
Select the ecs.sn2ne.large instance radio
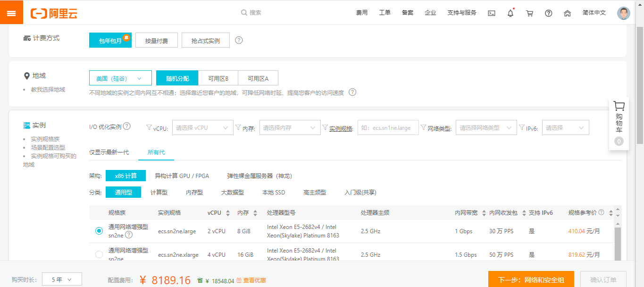click(x=99, y=231)
